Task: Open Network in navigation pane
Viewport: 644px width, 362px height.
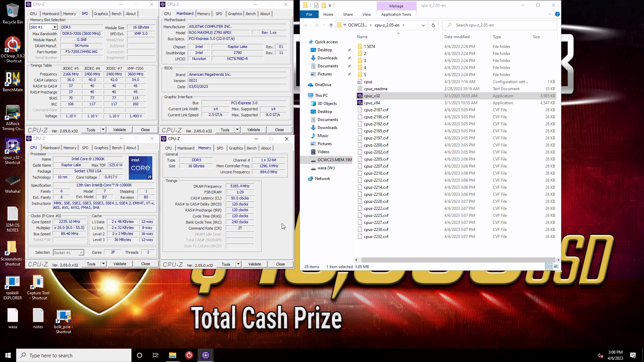Action: (x=322, y=179)
